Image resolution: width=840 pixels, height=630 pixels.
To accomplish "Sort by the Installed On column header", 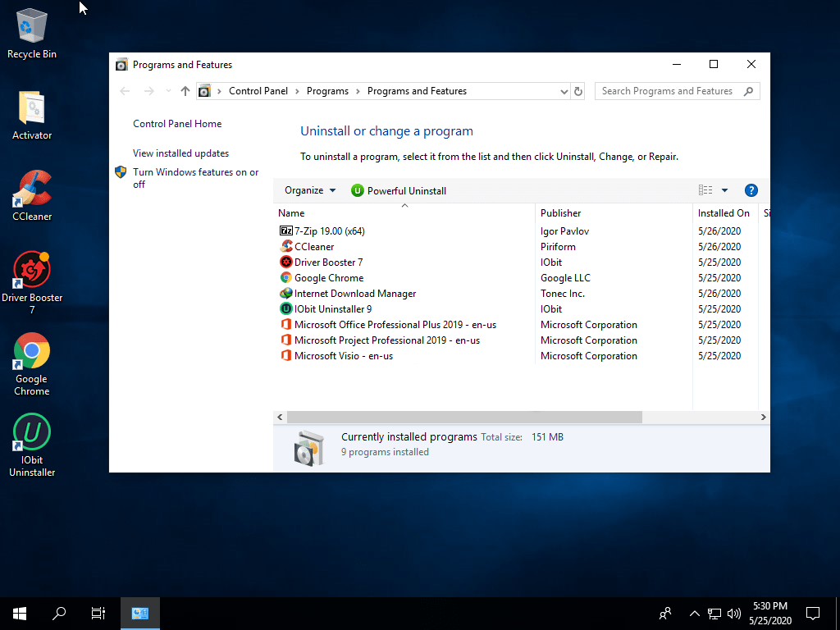I will coord(725,212).
